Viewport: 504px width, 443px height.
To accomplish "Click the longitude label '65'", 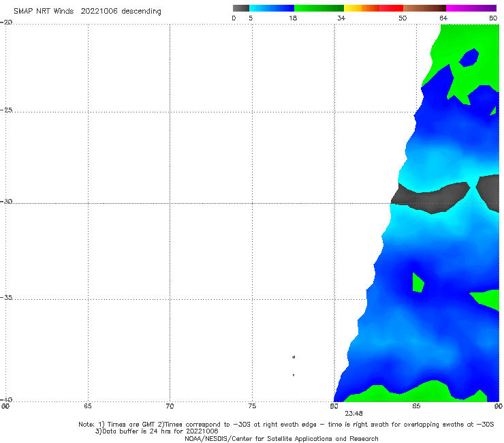I will 88,406.
